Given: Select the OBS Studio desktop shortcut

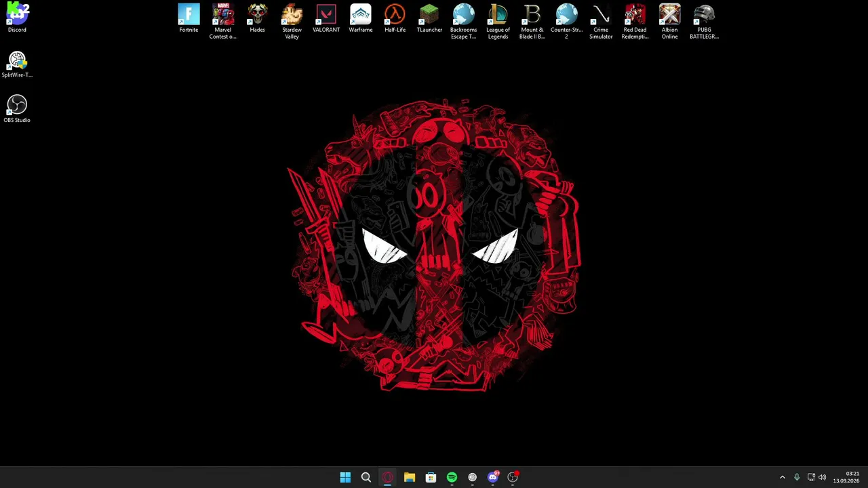Looking at the screenshot, I should [17, 109].
